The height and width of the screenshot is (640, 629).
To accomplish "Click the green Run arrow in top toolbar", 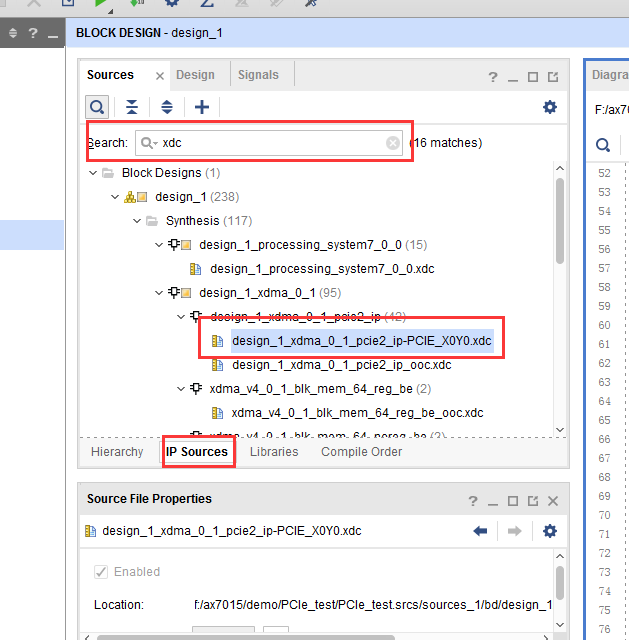I will coord(100,4).
